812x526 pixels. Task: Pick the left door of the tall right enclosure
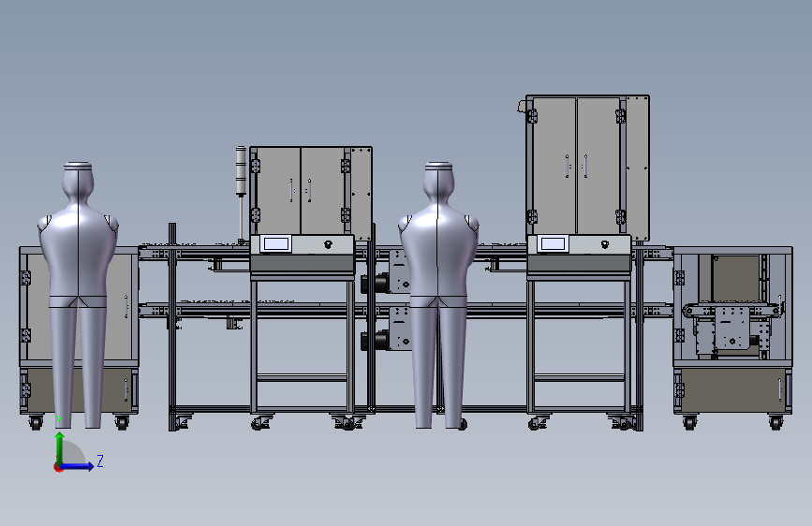point(554,166)
